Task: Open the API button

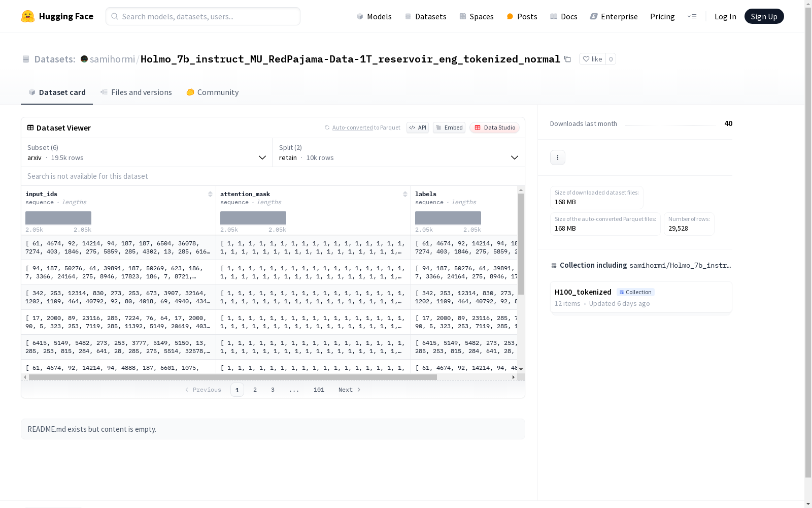Action: 418,128
